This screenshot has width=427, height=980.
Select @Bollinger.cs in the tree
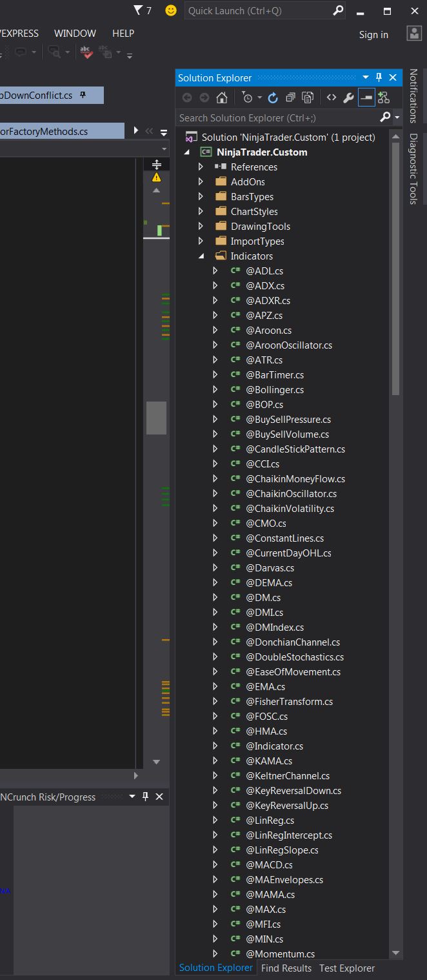pos(275,390)
